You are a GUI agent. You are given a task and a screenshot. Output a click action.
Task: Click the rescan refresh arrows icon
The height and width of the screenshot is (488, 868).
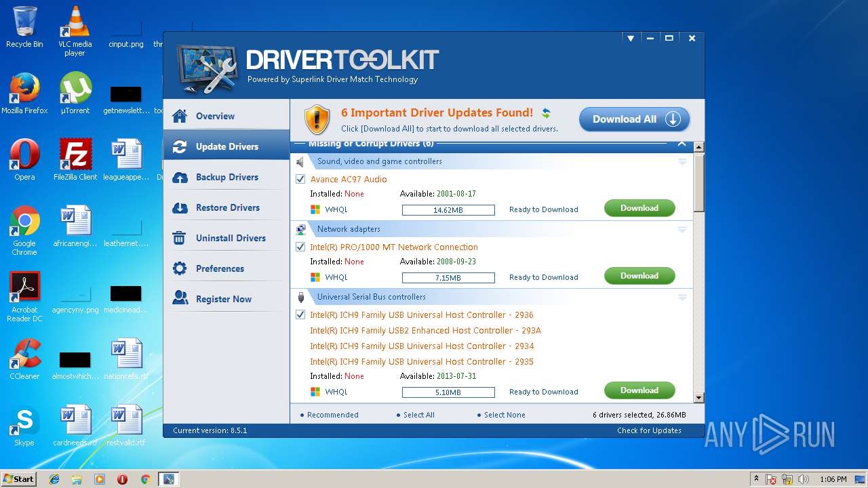point(545,113)
